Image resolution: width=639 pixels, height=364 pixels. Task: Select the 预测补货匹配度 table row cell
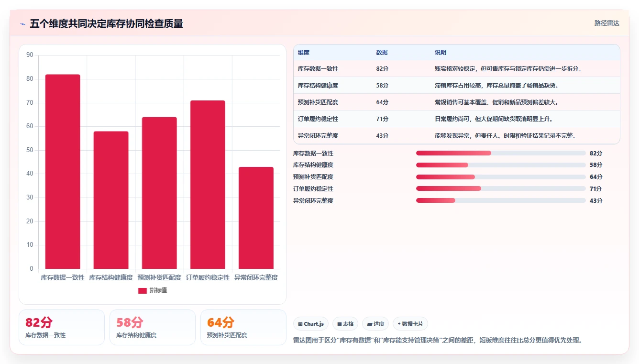pos(318,102)
